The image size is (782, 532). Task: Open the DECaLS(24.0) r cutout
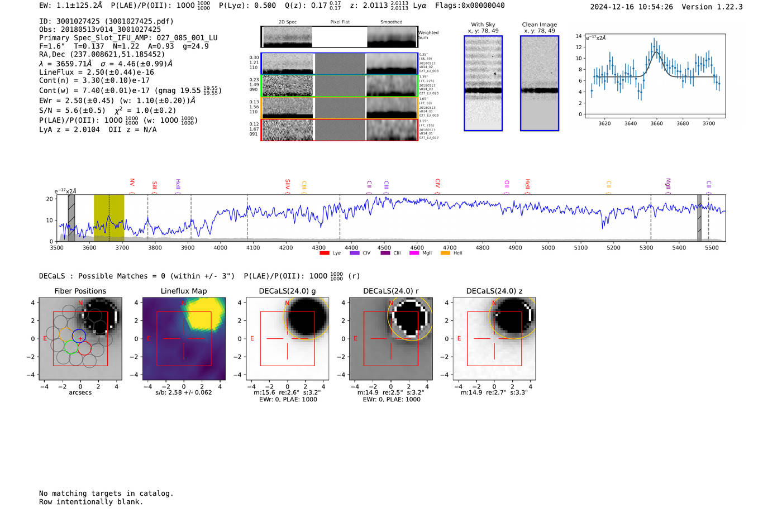click(391, 339)
